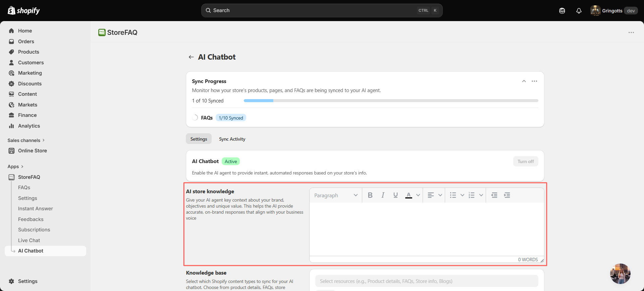Open the Gringotts store account menu
Image resolution: width=644 pixels, height=291 pixels.
coord(614,11)
